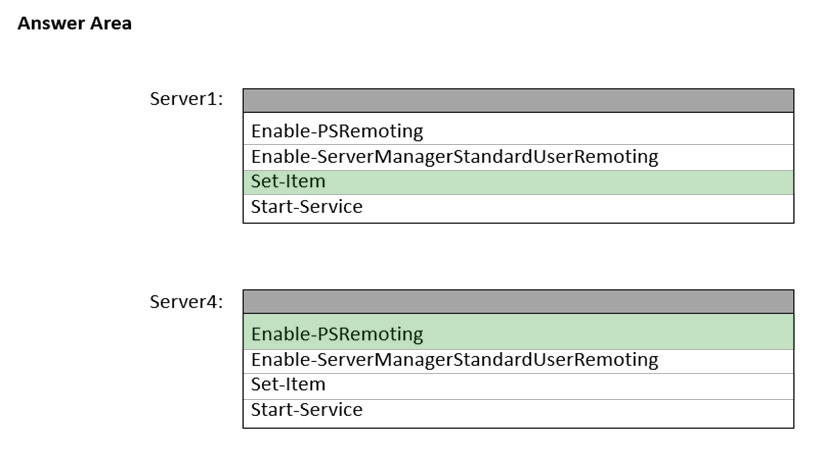Screen dimensions: 821x461
Task: Click the Server1: label
Action: point(186,99)
